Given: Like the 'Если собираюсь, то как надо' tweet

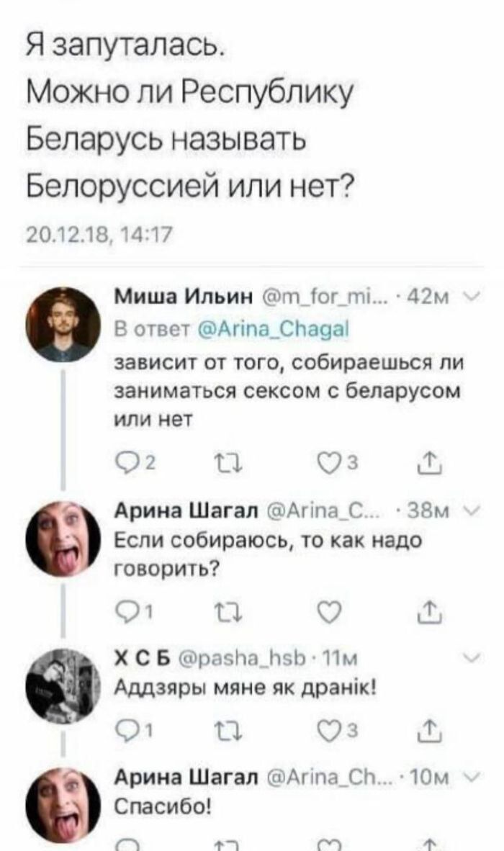Looking at the screenshot, I should 329,612.
